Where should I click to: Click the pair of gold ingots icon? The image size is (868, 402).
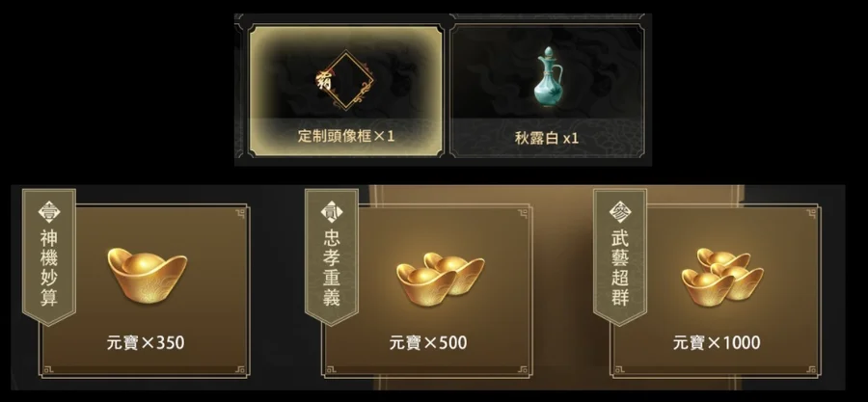tap(440, 279)
